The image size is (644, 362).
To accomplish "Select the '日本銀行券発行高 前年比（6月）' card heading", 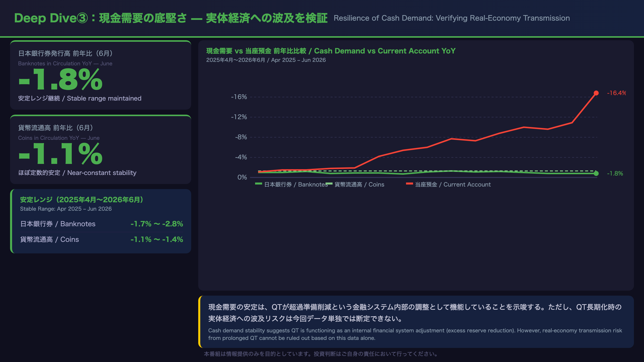I will [x=65, y=53].
